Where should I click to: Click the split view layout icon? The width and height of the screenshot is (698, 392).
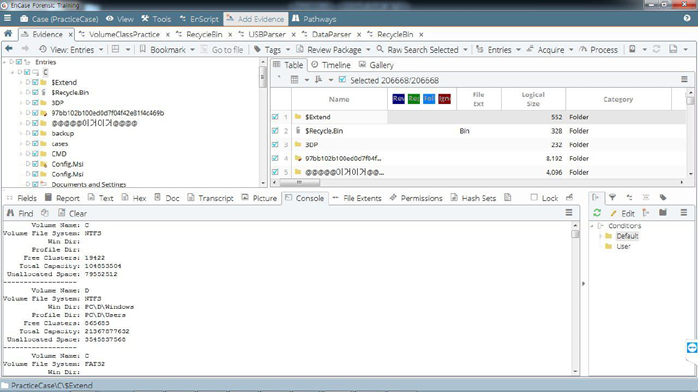coord(115,49)
